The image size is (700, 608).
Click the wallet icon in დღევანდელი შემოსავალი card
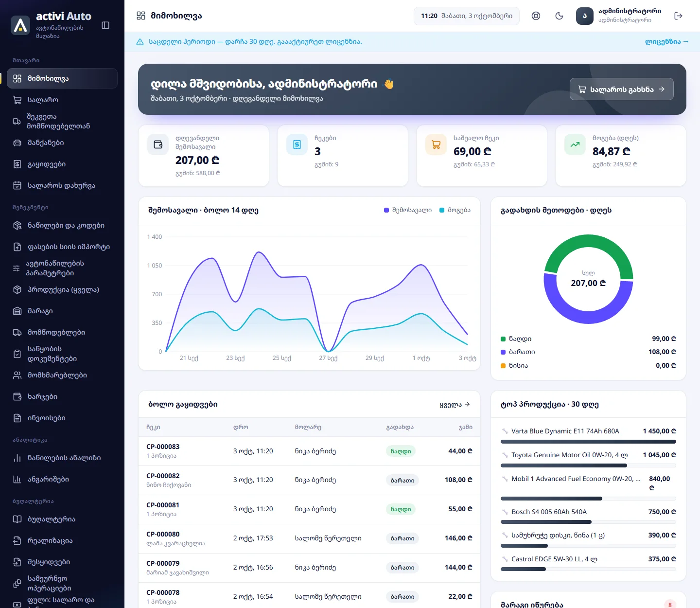pyautogui.click(x=158, y=144)
